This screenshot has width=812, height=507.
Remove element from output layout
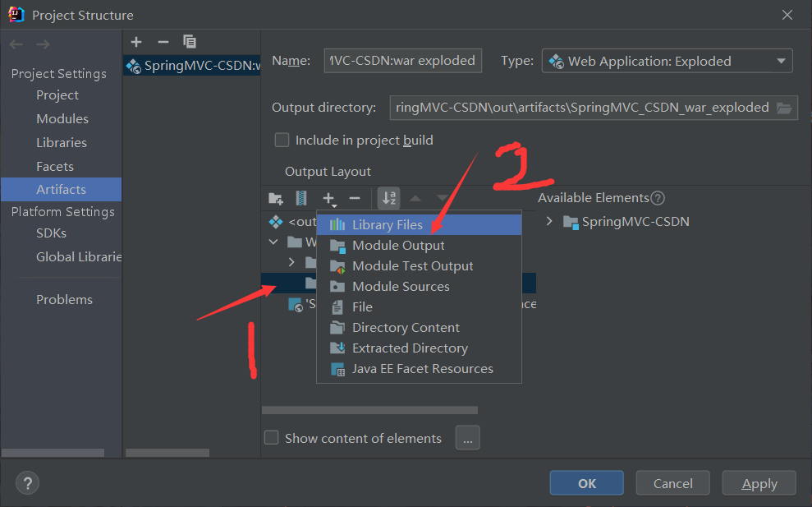(355, 198)
